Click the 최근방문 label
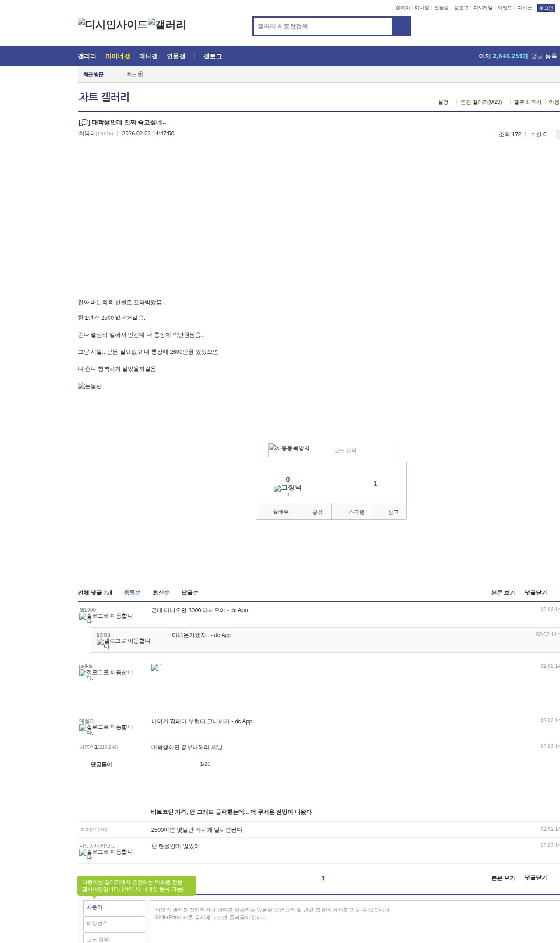The width and height of the screenshot is (560, 943). pyautogui.click(x=93, y=74)
